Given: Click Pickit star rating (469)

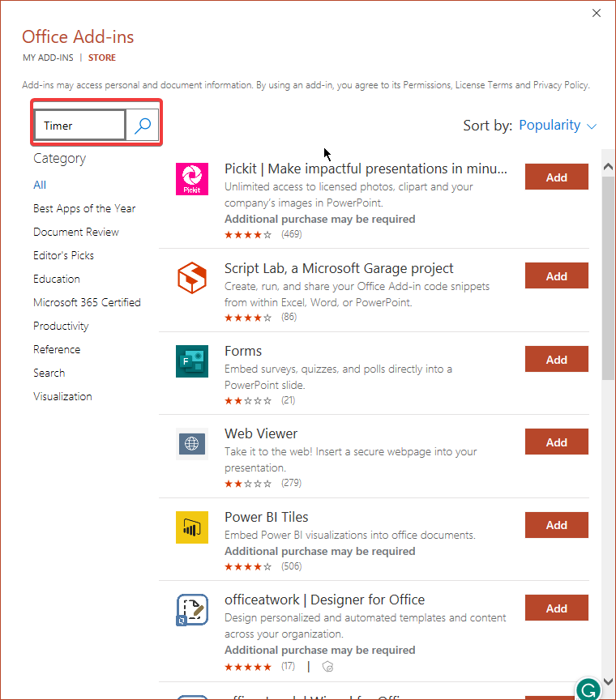Looking at the screenshot, I should point(248,234).
